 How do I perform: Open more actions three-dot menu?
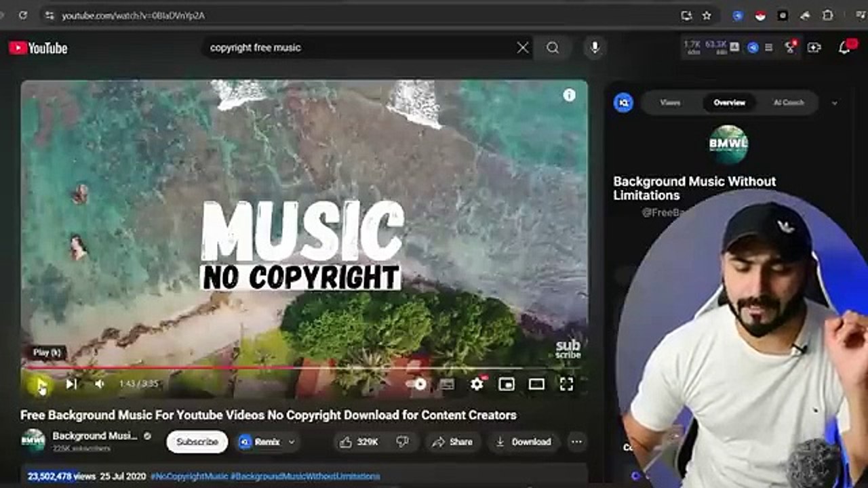pyautogui.click(x=576, y=442)
